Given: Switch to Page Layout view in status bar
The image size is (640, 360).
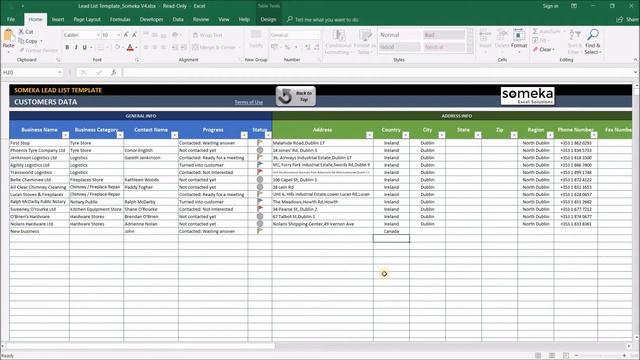Looking at the screenshot, I should point(552,356).
